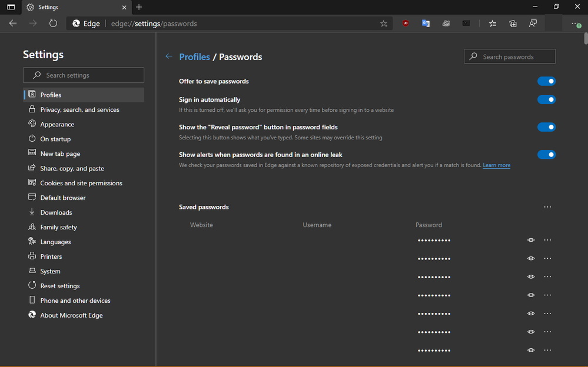
Task: Open the Learn more link
Action: coord(497,165)
